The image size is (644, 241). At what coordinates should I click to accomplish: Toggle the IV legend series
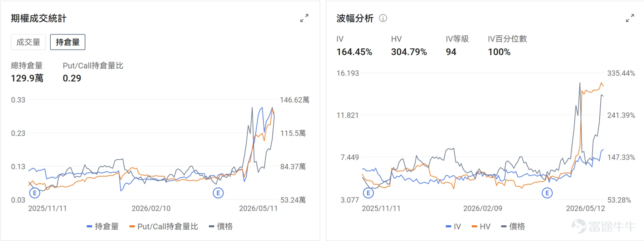tap(453, 227)
